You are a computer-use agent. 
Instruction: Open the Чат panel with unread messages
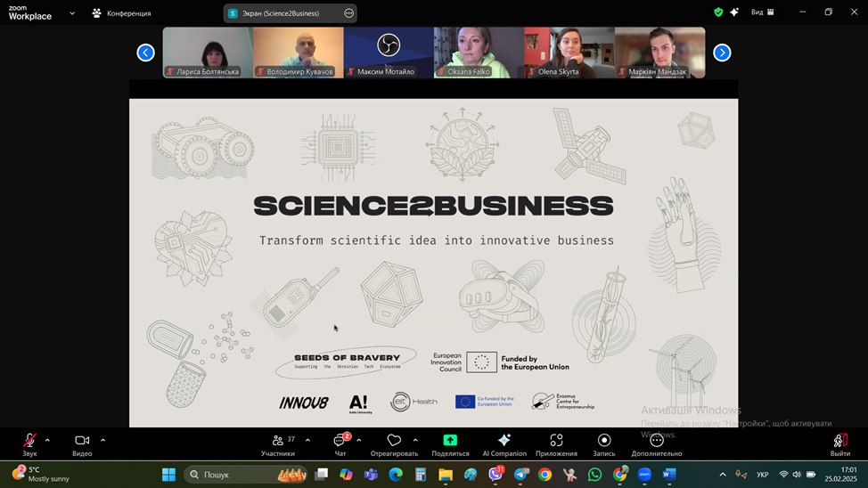tap(340, 444)
